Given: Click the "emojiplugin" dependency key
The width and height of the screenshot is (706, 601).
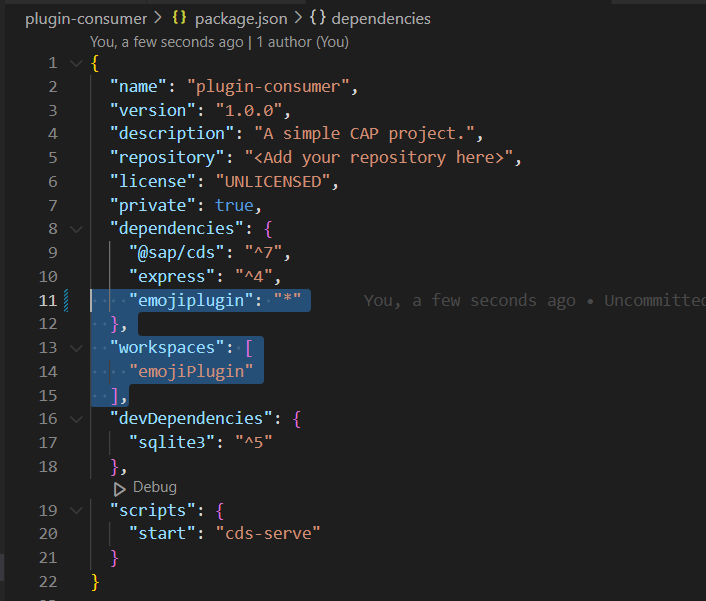Looking at the screenshot, I should tap(191, 300).
